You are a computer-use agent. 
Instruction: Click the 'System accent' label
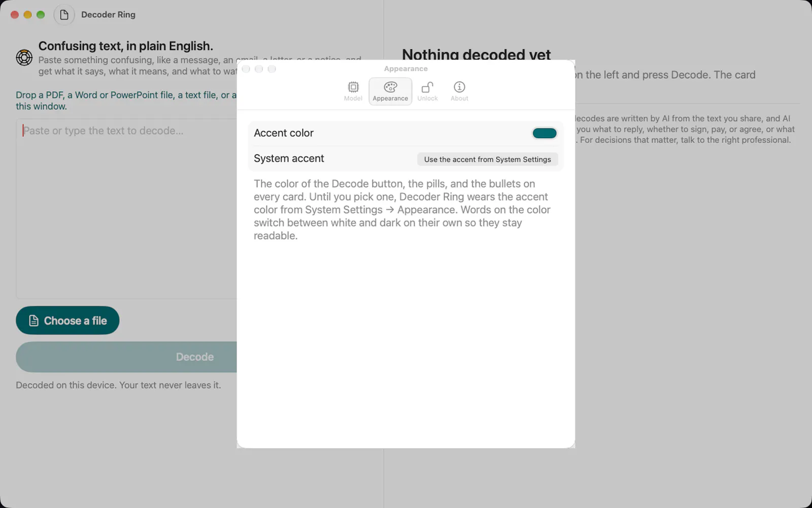point(289,158)
